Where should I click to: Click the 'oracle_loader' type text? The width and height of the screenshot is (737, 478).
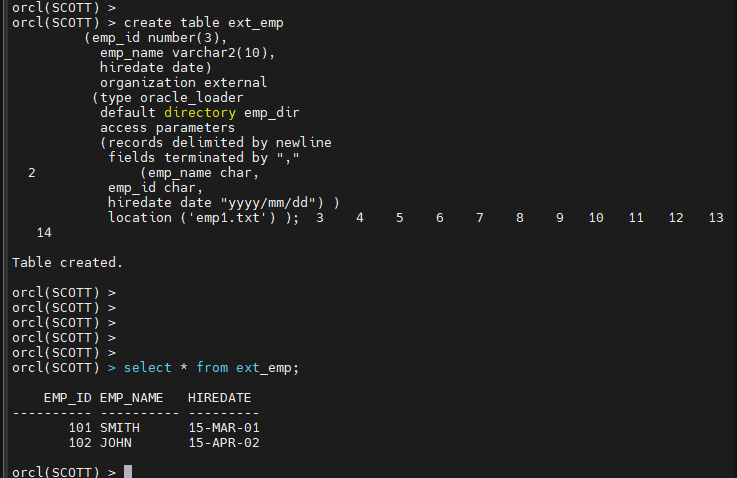click(x=192, y=98)
